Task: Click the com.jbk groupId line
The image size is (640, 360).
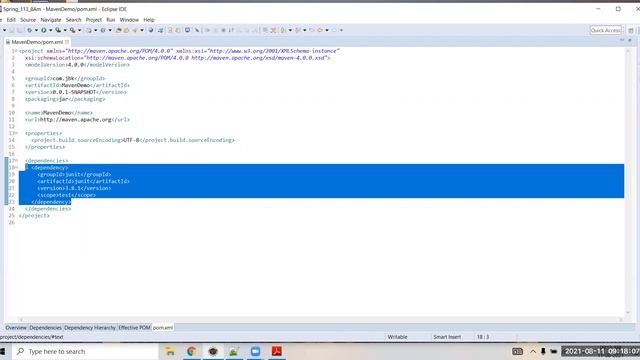Action: (x=65, y=78)
